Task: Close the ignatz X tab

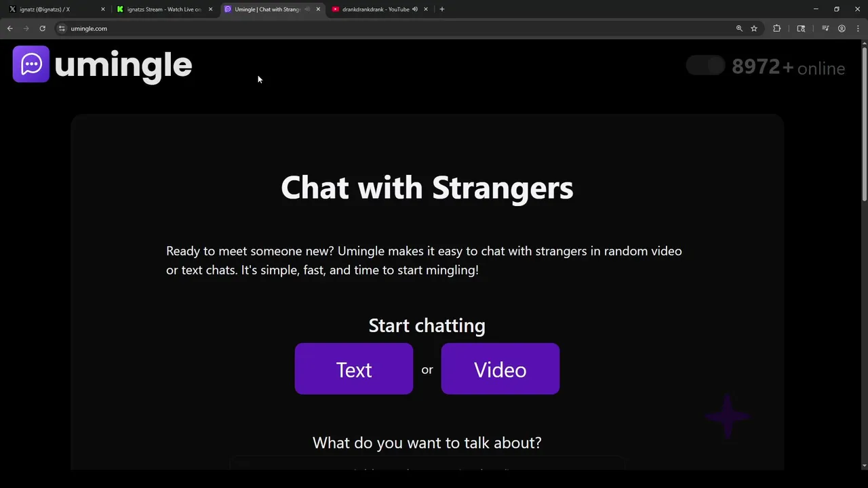Action: click(x=103, y=9)
